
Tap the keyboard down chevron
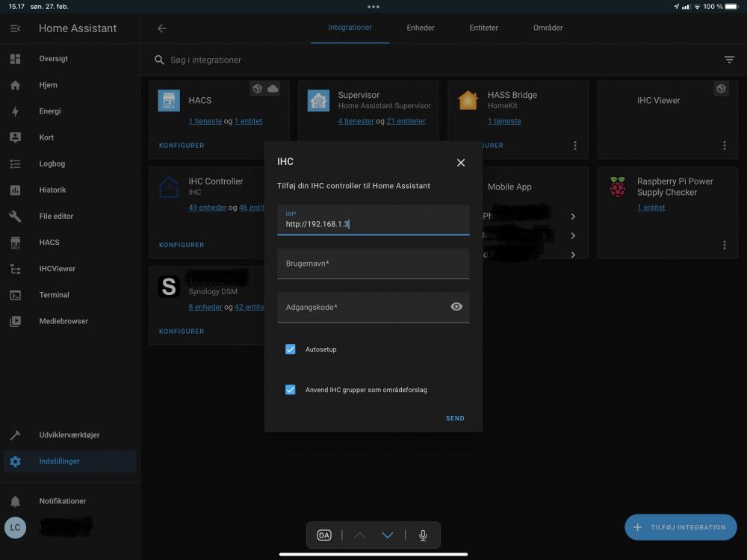(x=387, y=535)
